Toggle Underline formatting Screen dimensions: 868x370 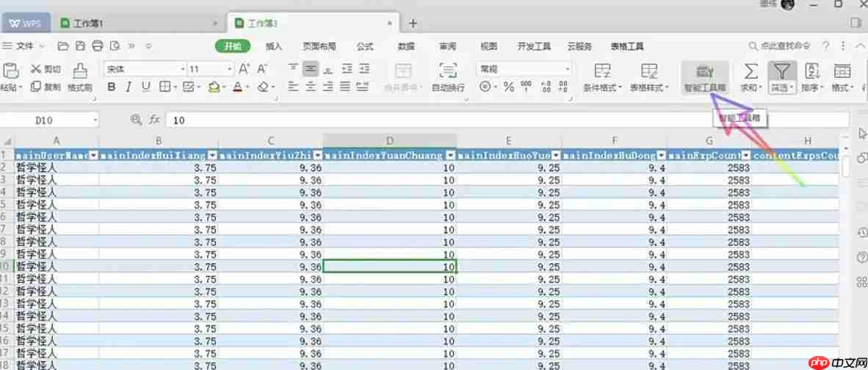click(146, 87)
